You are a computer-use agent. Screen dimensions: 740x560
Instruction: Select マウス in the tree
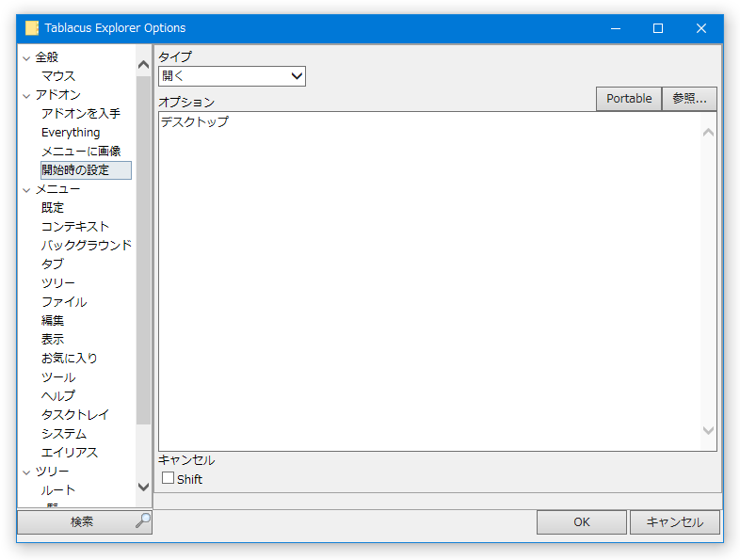[x=58, y=76]
